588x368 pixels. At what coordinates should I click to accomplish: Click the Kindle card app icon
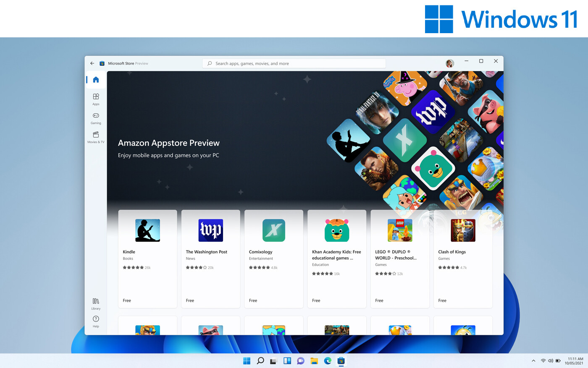(147, 230)
